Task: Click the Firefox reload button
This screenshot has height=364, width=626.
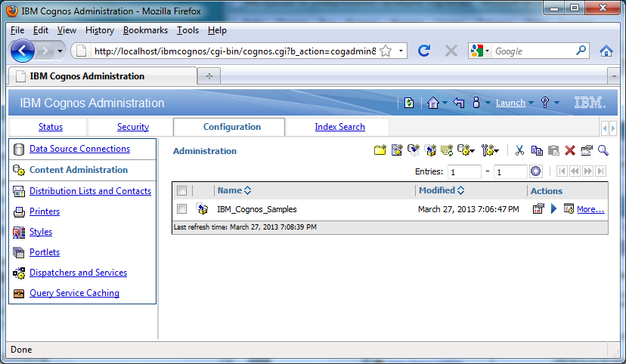Action: [424, 51]
